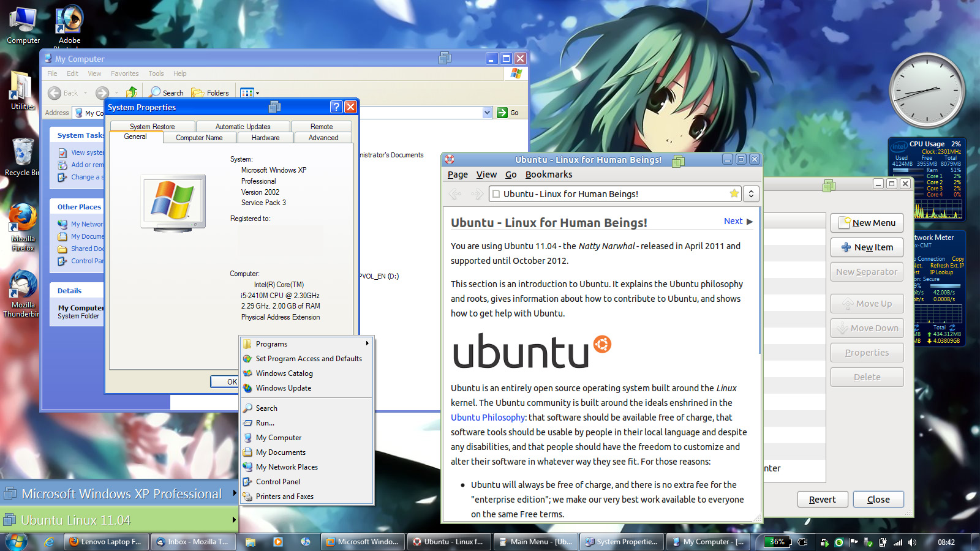The image size is (980, 551).
Task: Open the Utilities folder on the desktop
Action: tap(22, 91)
